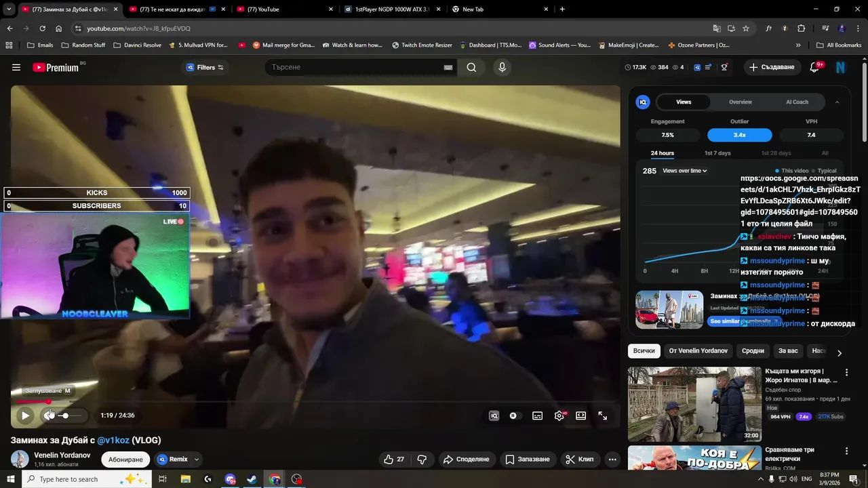Screen dimensions: 868x488
Task: Open the trophy icon in the header
Action: point(724,67)
